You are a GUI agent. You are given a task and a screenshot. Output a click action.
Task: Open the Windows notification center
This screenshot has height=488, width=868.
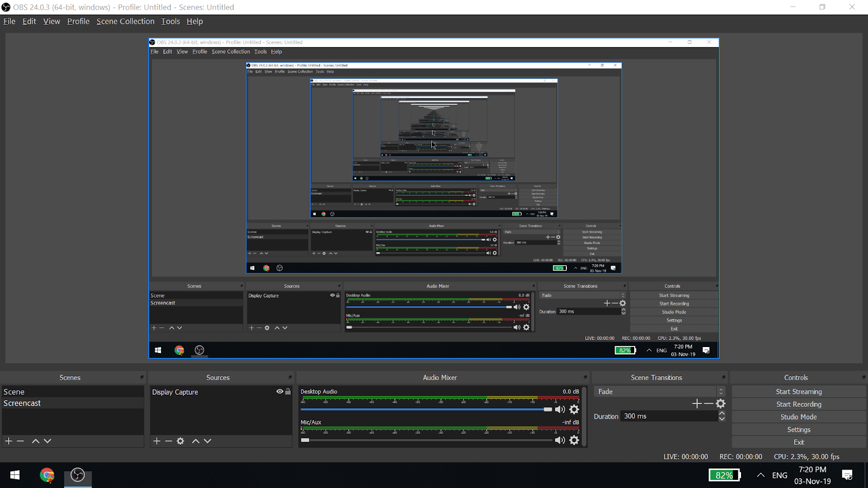tap(847, 475)
